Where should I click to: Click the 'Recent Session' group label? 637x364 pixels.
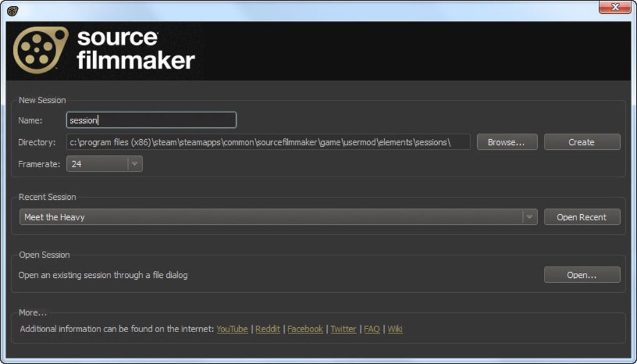click(x=47, y=197)
